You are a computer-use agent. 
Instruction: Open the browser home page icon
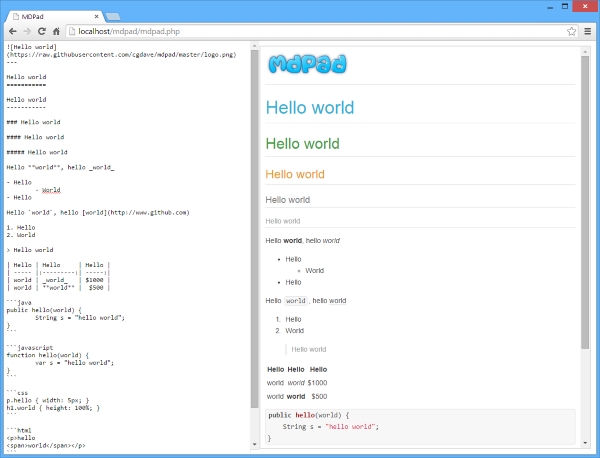click(56, 31)
